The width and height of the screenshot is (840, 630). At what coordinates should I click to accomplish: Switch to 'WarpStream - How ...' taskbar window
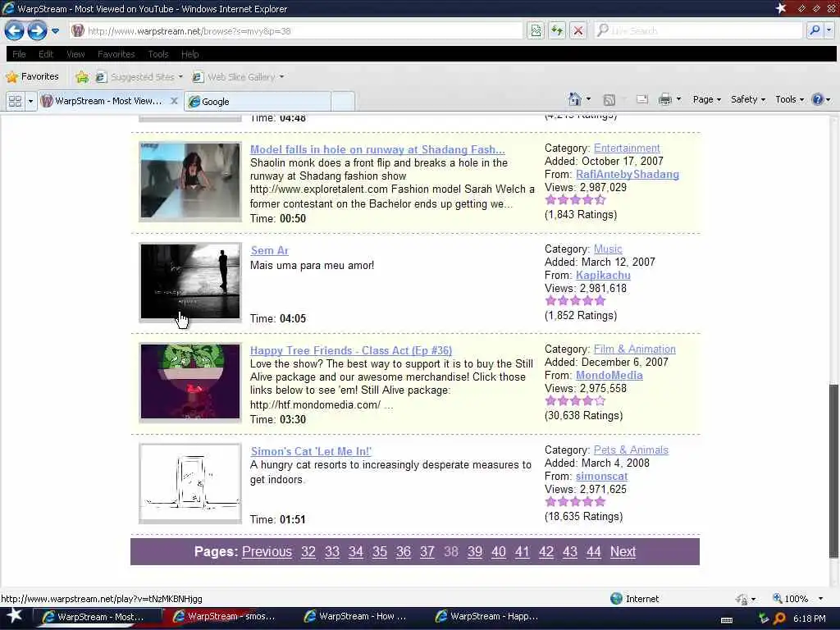pyautogui.click(x=356, y=617)
